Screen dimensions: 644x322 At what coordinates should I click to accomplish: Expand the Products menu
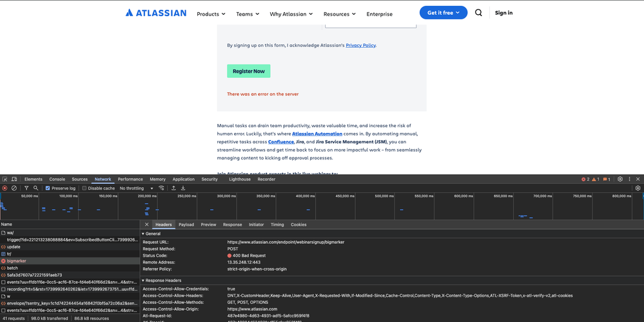pyautogui.click(x=211, y=14)
